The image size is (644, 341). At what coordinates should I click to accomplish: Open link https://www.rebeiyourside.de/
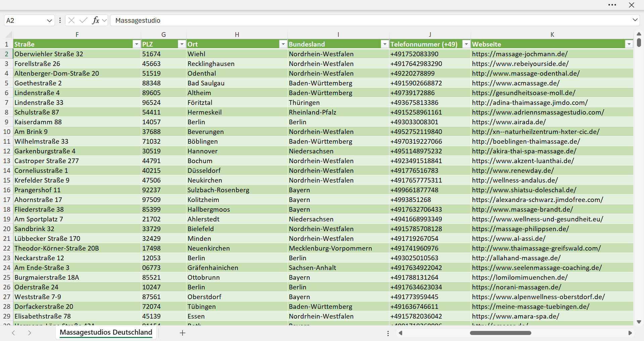(x=520, y=64)
